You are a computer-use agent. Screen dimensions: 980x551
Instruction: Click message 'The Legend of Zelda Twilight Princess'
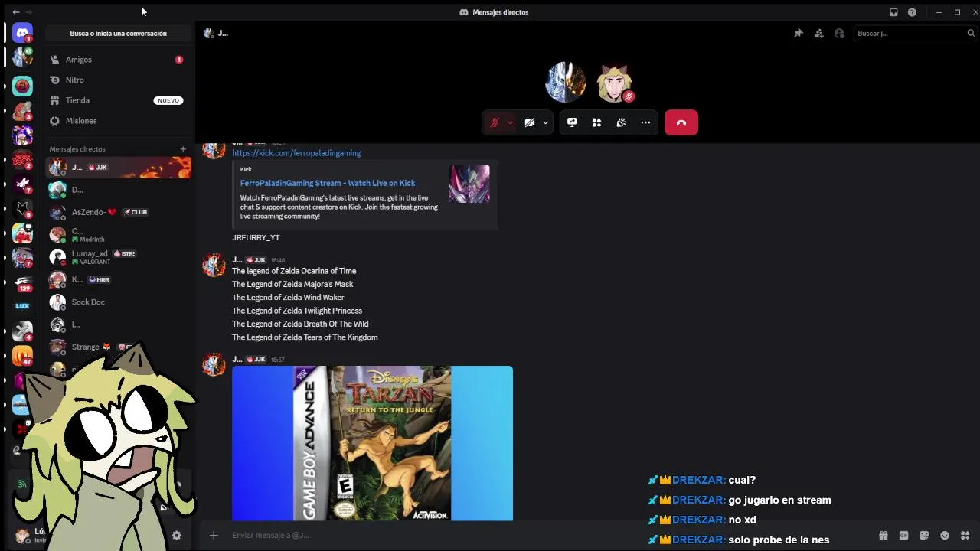(x=297, y=311)
